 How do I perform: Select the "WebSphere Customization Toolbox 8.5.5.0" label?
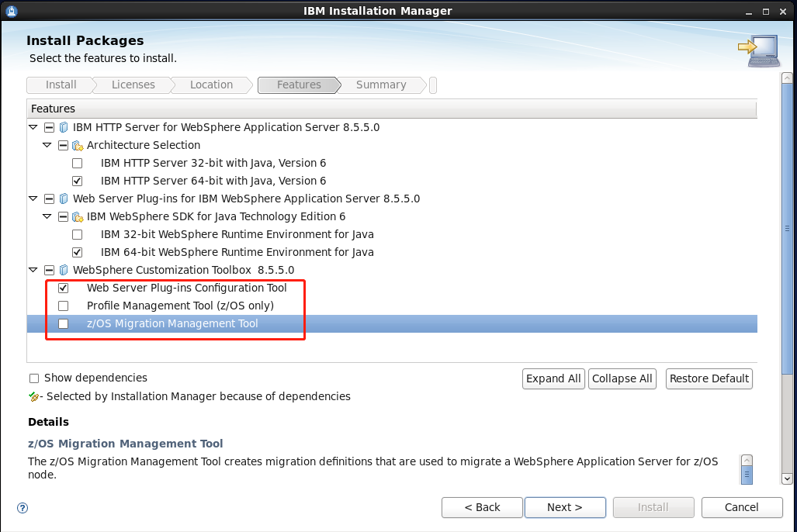tap(183, 270)
